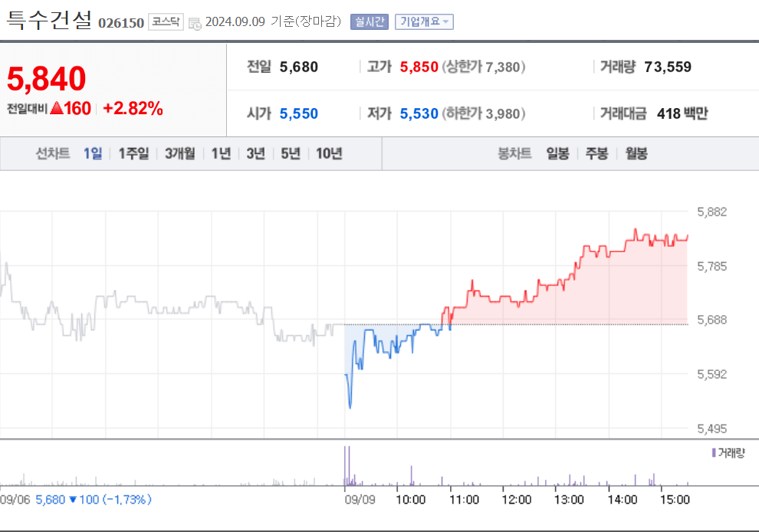Screen dimensions: 759x532
Task: Switch to the 3개월 chart period
Action: pos(180,153)
